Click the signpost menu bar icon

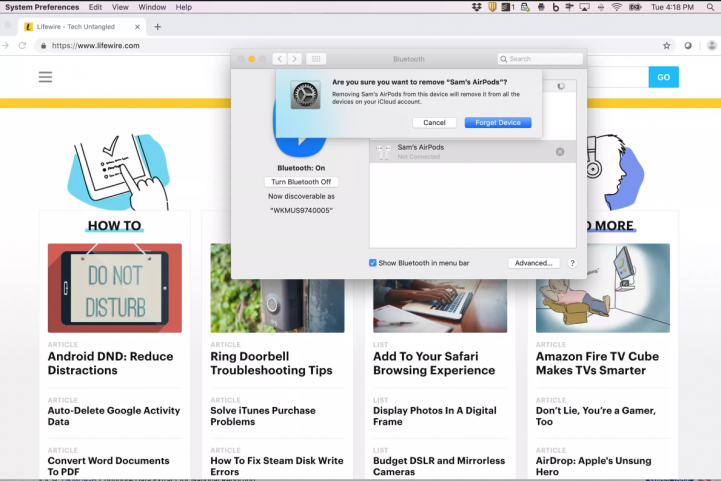[x=569, y=7]
